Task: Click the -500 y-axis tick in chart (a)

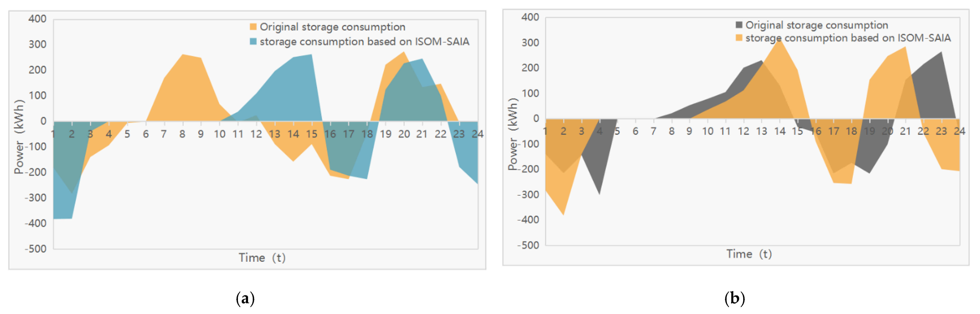Action: coord(36,249)
